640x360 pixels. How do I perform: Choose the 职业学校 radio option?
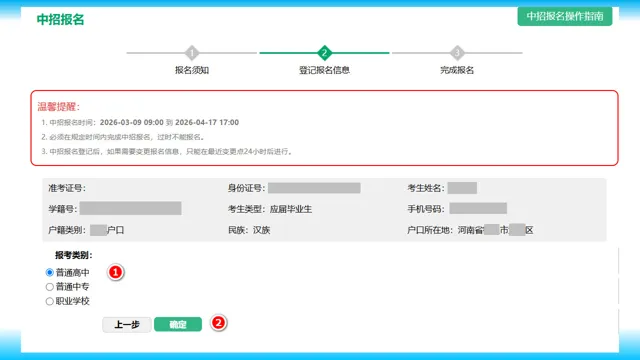pos(50,301)
